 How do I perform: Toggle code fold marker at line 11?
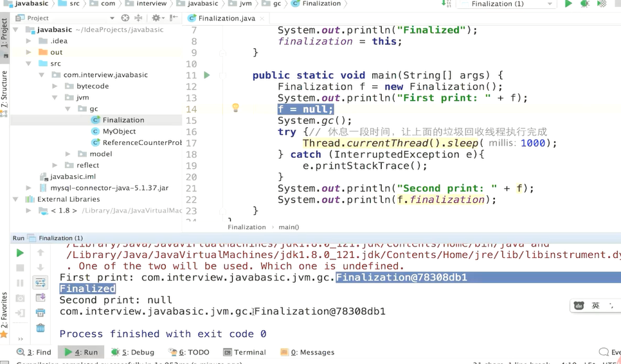(x=222, y=75)
